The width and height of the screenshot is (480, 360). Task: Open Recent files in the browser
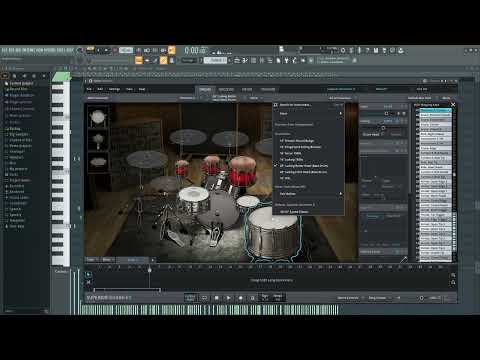pyautogui.click(x=18, y=89)
